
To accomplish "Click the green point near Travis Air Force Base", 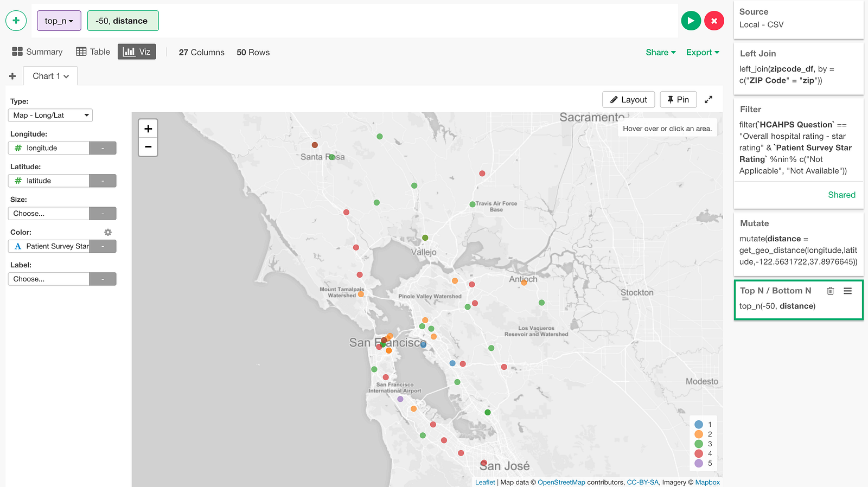I will coord(473,204).
